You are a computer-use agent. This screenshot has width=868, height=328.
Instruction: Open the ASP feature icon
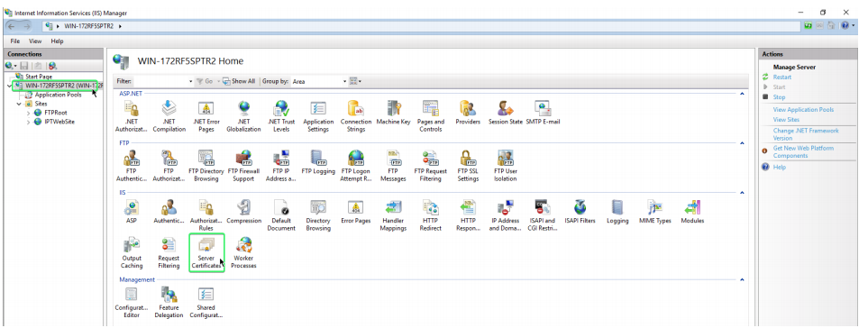(132, 211)
